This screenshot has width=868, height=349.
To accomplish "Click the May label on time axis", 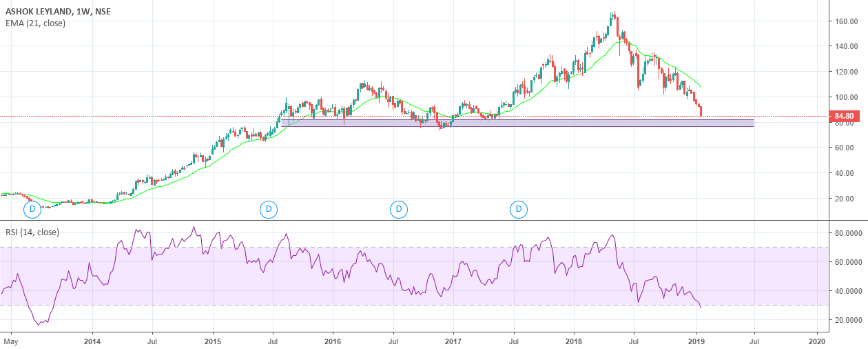I will tap(11, 340).
